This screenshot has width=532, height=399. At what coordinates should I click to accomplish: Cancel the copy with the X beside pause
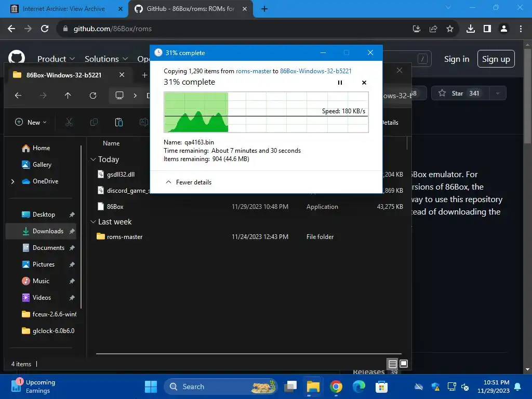pos(364,83)
